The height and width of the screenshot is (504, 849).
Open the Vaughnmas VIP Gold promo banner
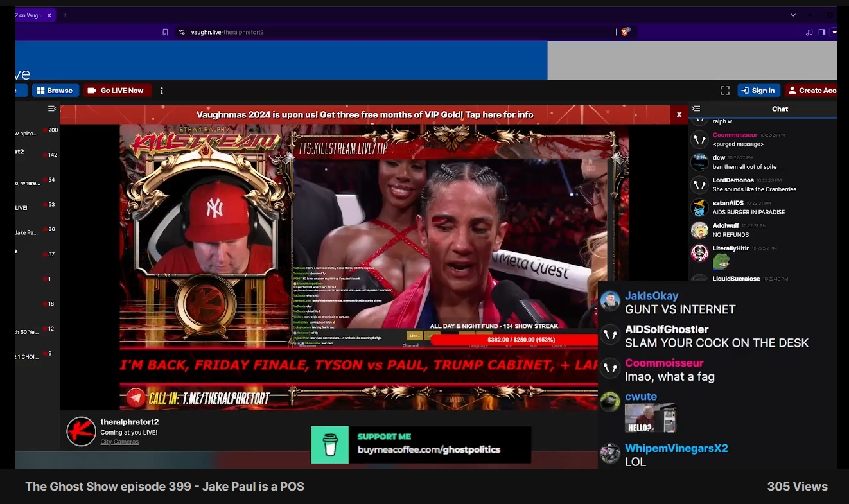365,115
